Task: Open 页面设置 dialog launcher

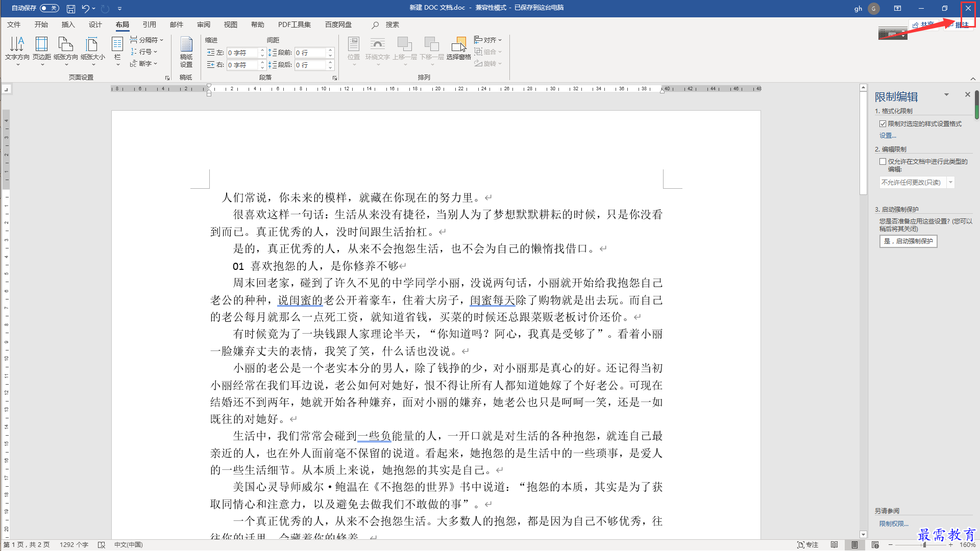Action: coord(167,78)
